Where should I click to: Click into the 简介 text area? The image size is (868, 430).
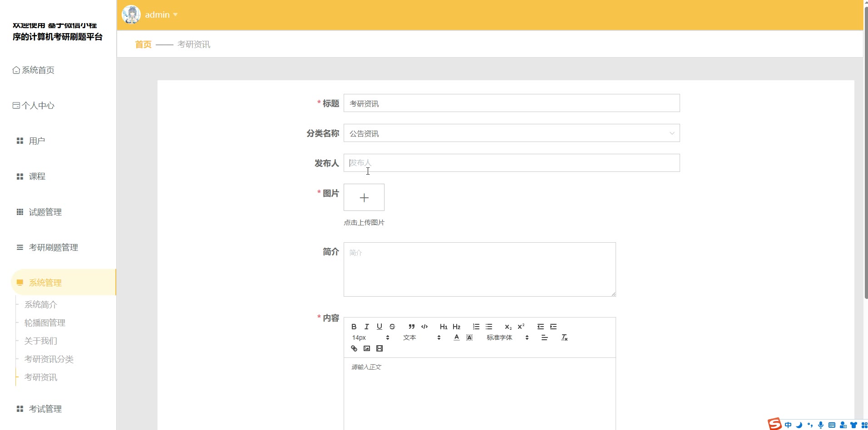click(479, 269)
